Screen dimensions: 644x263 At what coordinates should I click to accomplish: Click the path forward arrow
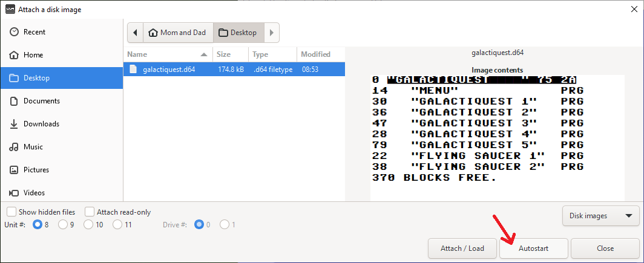271,33
